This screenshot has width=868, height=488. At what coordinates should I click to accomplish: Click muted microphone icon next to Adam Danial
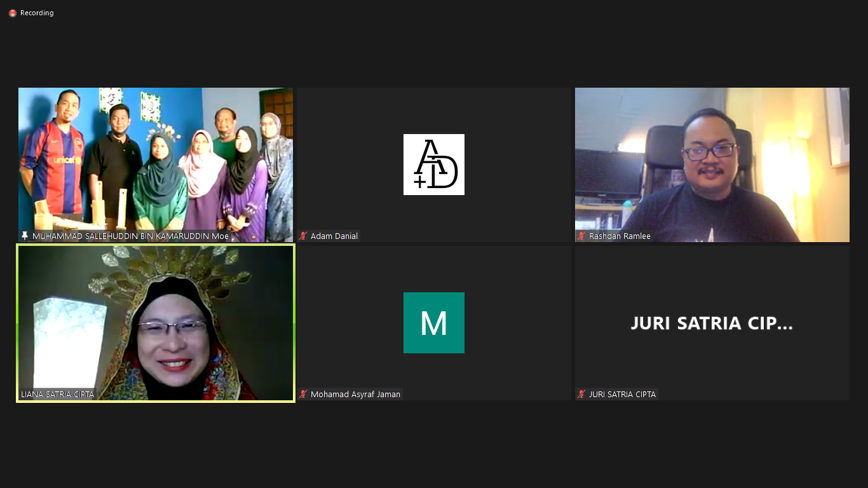coord(304,236)
